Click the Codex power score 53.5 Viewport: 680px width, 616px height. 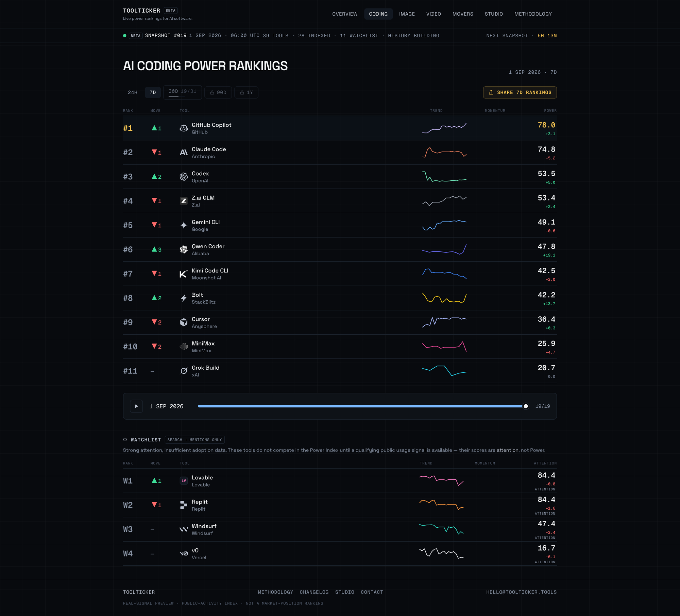[x=546, y=174]
